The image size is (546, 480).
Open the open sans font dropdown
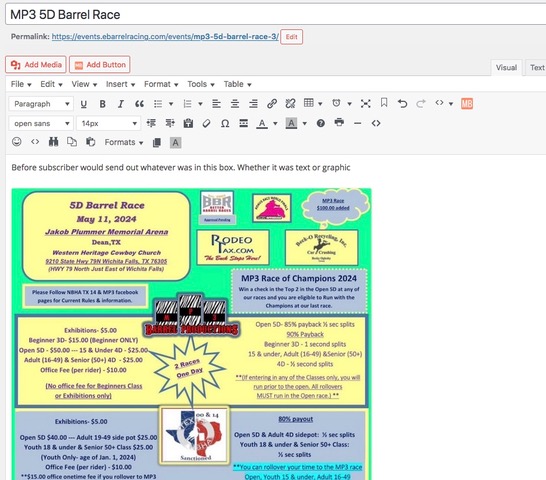point(41,123)
